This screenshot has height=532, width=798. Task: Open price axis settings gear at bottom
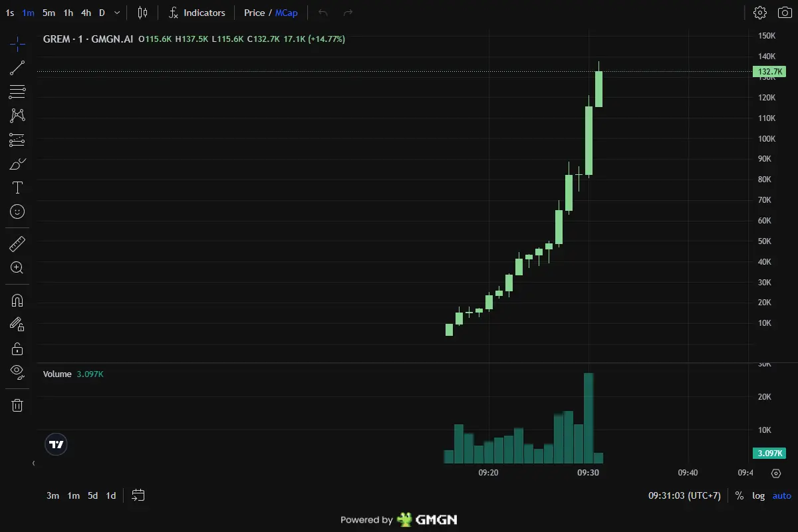tap(775, 473)
